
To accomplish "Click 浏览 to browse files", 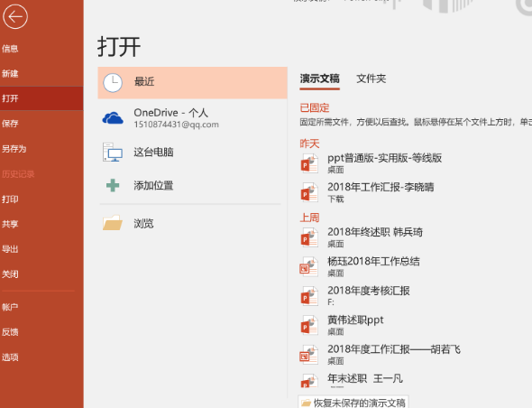I will (x=192, y=223).
